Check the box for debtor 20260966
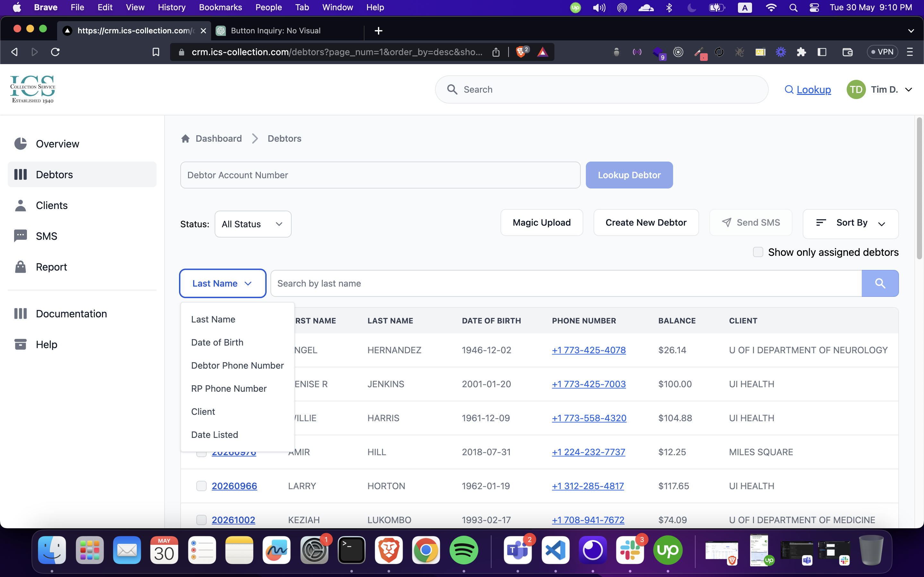 [201, 486]
